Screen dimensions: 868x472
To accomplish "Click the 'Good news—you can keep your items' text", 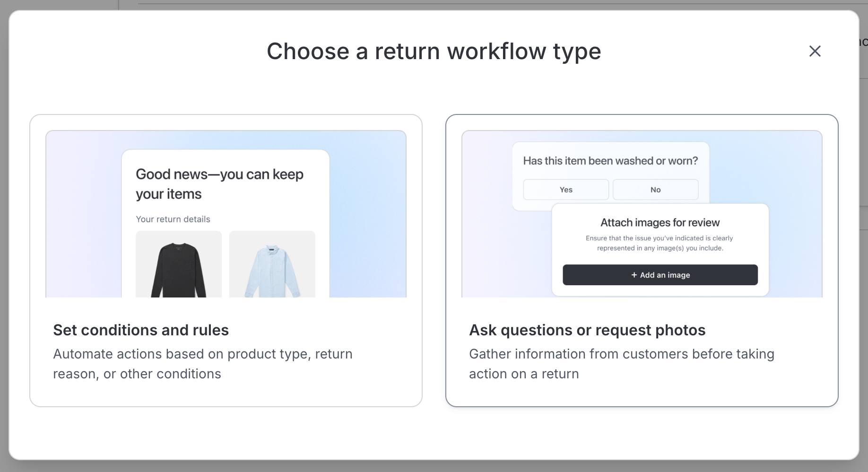I will tap(219, 184).
